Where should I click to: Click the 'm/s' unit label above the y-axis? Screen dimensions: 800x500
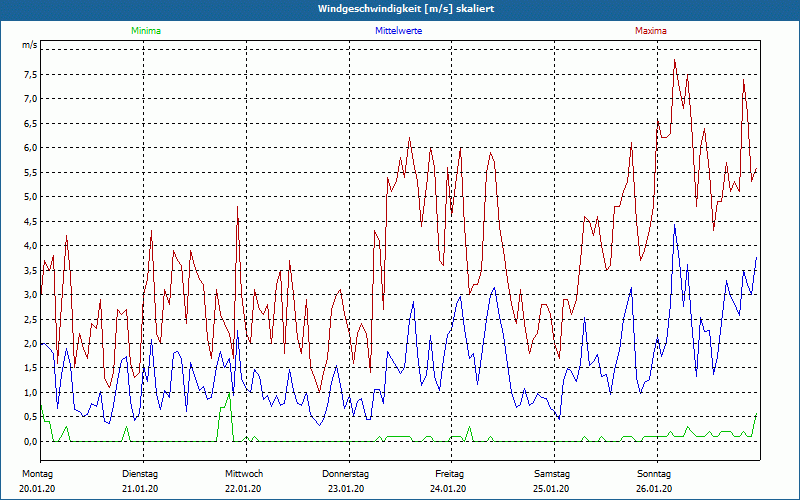(30, 45)
